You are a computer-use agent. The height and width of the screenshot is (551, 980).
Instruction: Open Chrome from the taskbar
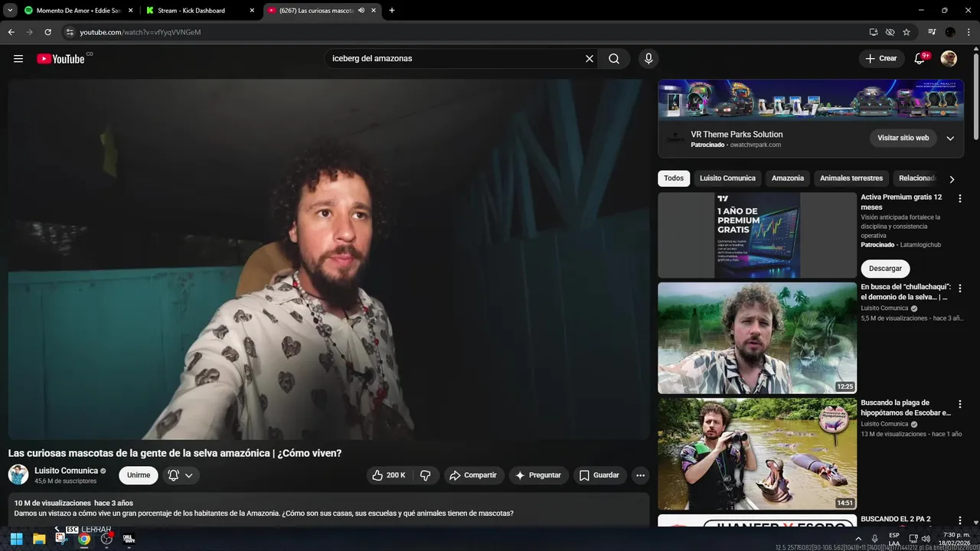pos(84,539)
